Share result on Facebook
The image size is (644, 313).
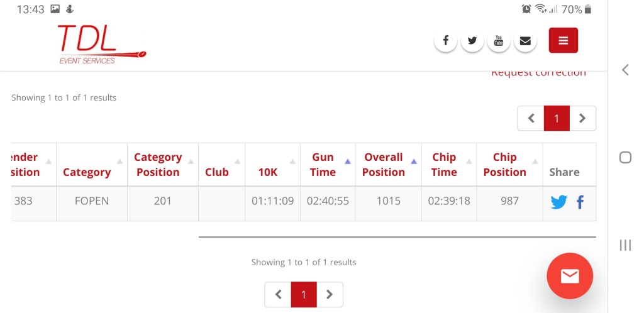pyautogui.click(x=580, y=202)
